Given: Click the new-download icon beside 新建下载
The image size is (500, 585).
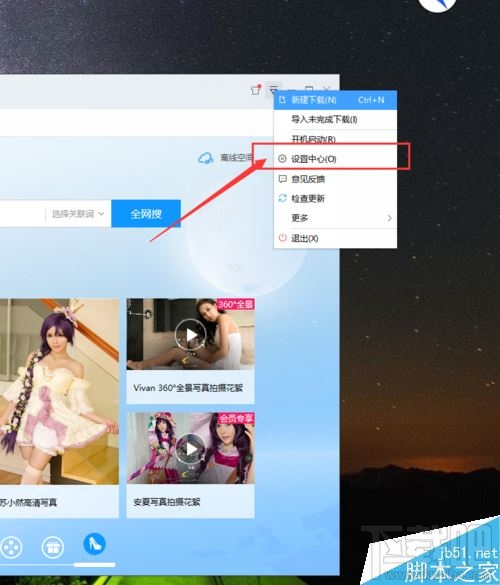Looking at the screenshot, I should click(x=282, y=100).
